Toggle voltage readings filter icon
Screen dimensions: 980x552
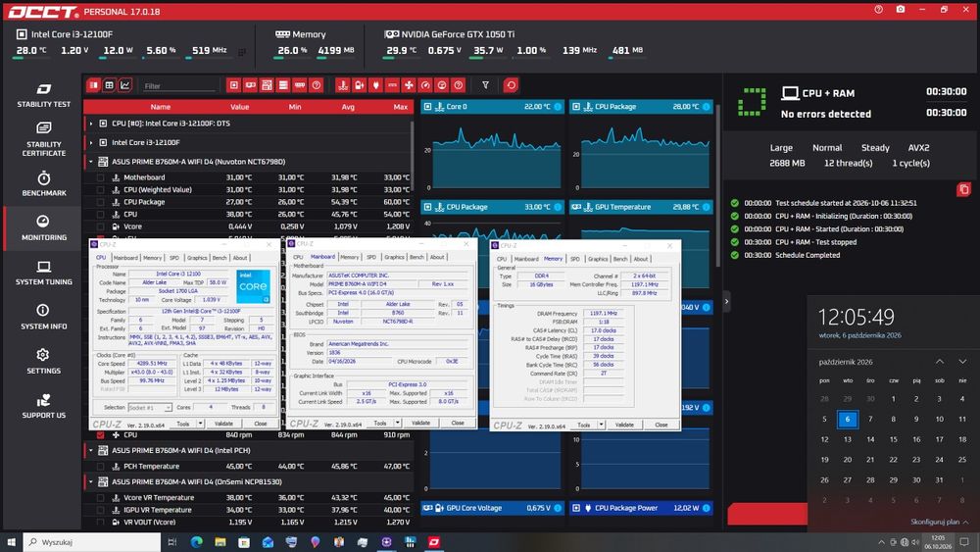click(360, 85)
